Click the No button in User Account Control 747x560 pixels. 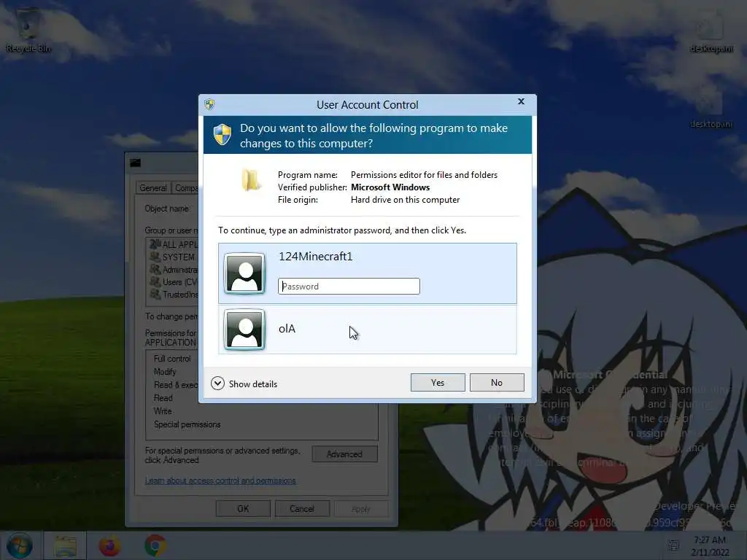497,382
